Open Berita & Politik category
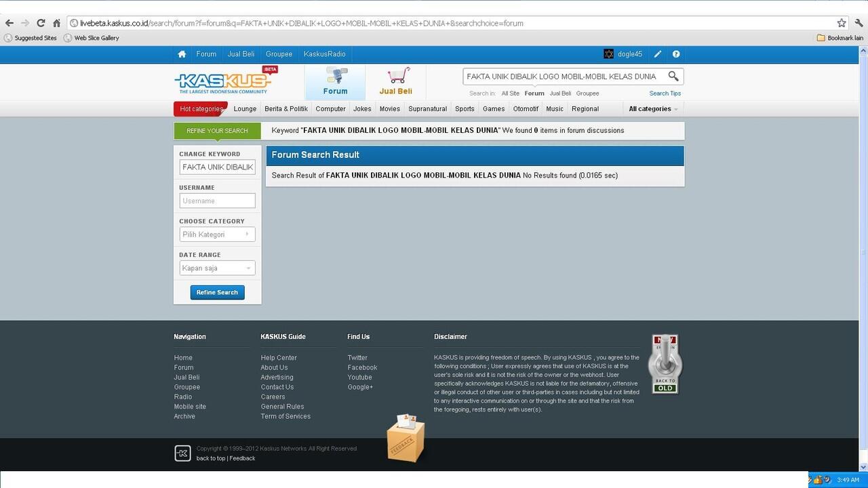 click(286, 108)
